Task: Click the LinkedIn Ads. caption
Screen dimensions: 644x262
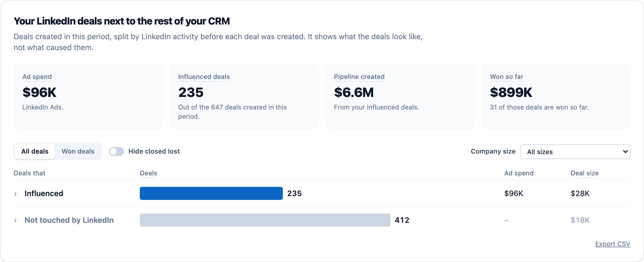Action: [43, 107]
